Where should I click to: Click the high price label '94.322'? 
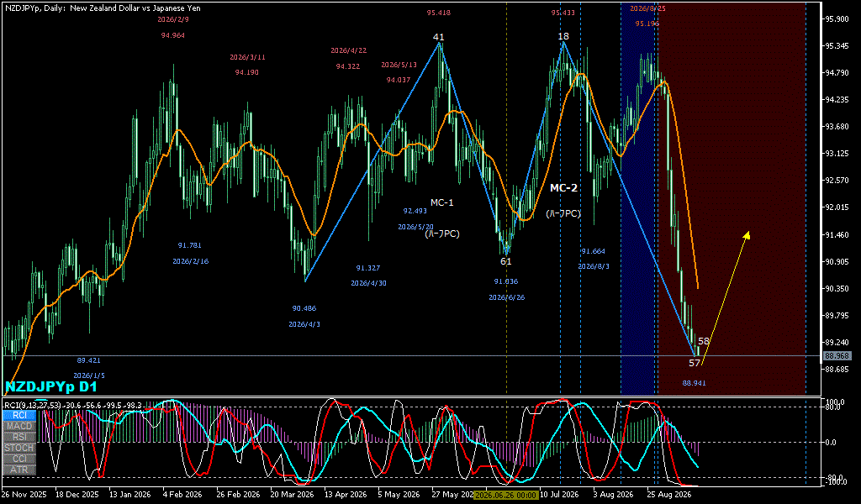pos(348,66)
